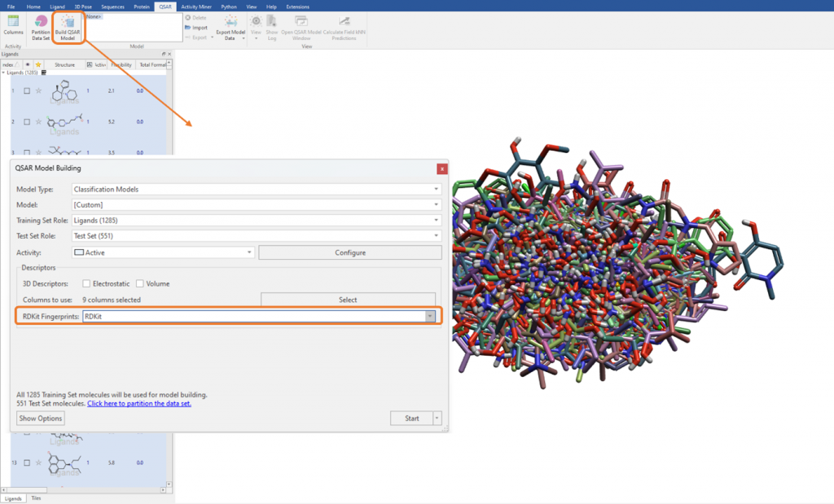Image resolution: width=834 pixels, height=504 pixels.
Task: Close the QSAR Model Building dialog
Action: point(441,169)
